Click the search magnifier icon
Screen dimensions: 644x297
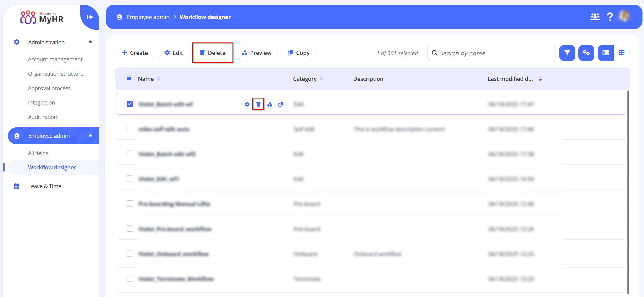(435, 53)
